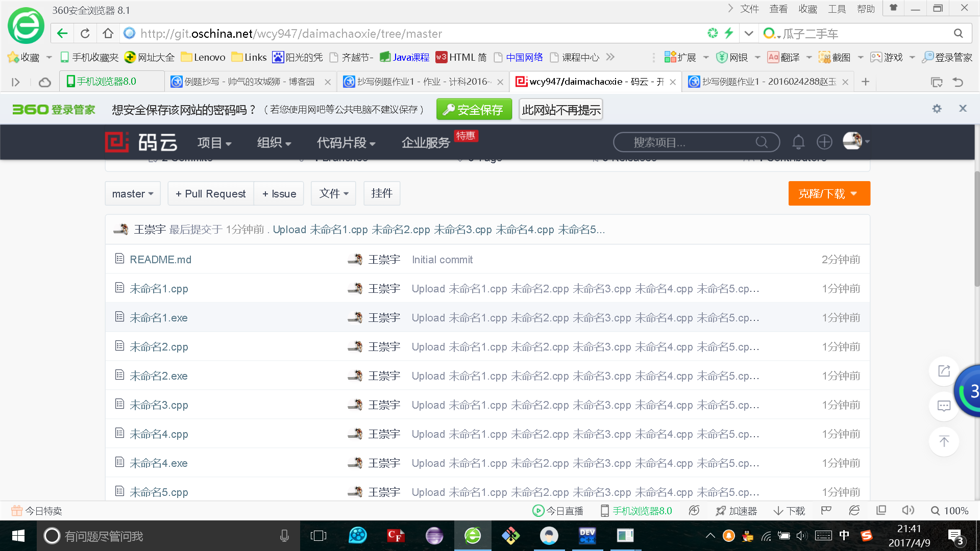980x551 pixels.
Task: Click the 码云 logo
Action: (x=141, y=142)
